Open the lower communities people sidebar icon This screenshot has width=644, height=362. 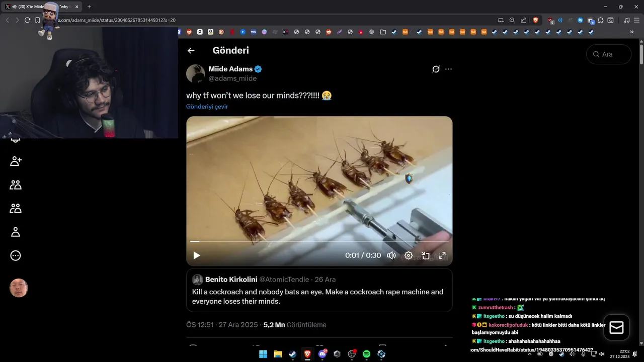tap(16, 208)
